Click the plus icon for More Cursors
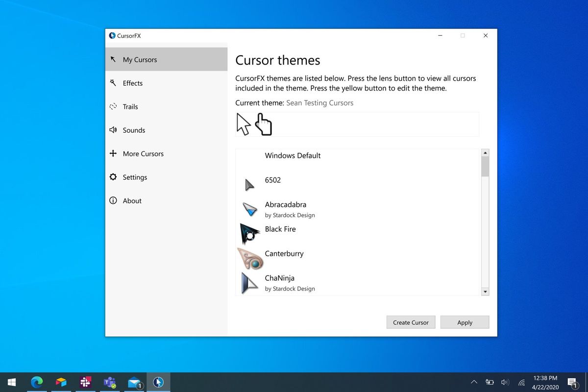588x392 pixels. pyautogui.click(x=113, y=153)
